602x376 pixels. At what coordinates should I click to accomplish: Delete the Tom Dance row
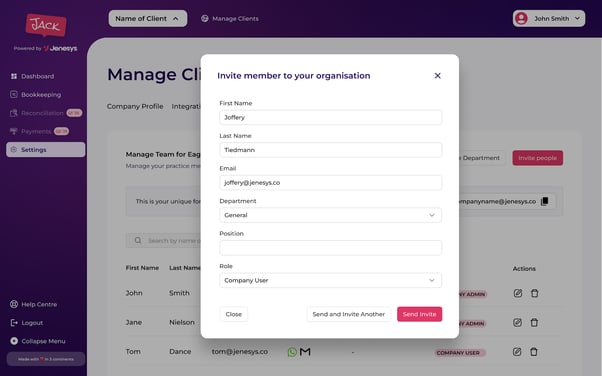(534, 351)
